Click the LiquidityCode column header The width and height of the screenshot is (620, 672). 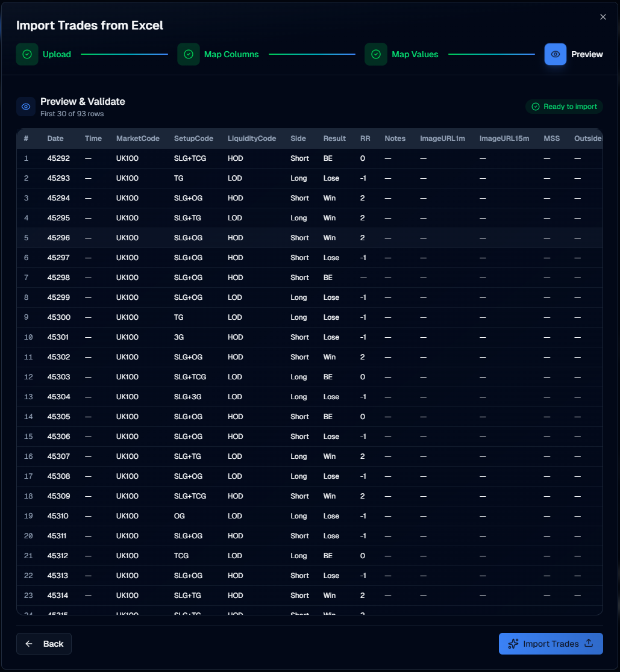(x=252, y=138)
